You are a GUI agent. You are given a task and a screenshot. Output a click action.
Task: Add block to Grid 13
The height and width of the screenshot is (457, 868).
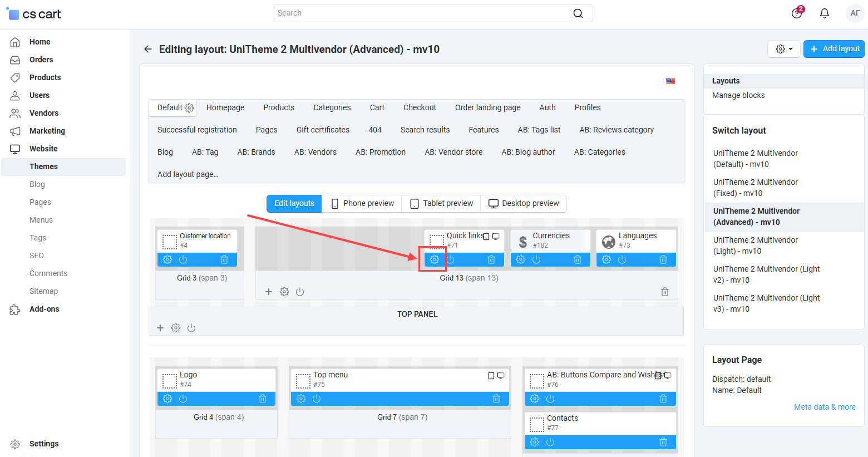(269, 292)
